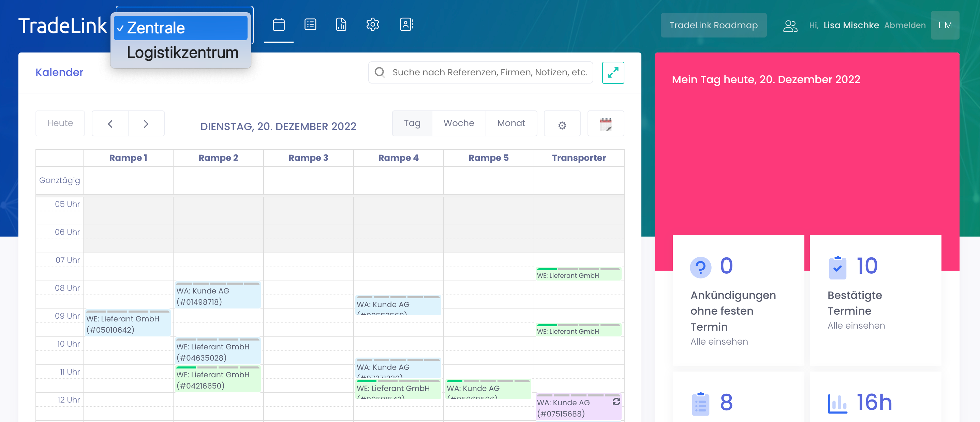Open the settings gear in header
Image resolution: width=980 pixels, height=422 pixels.
click(x=372, y=25)
